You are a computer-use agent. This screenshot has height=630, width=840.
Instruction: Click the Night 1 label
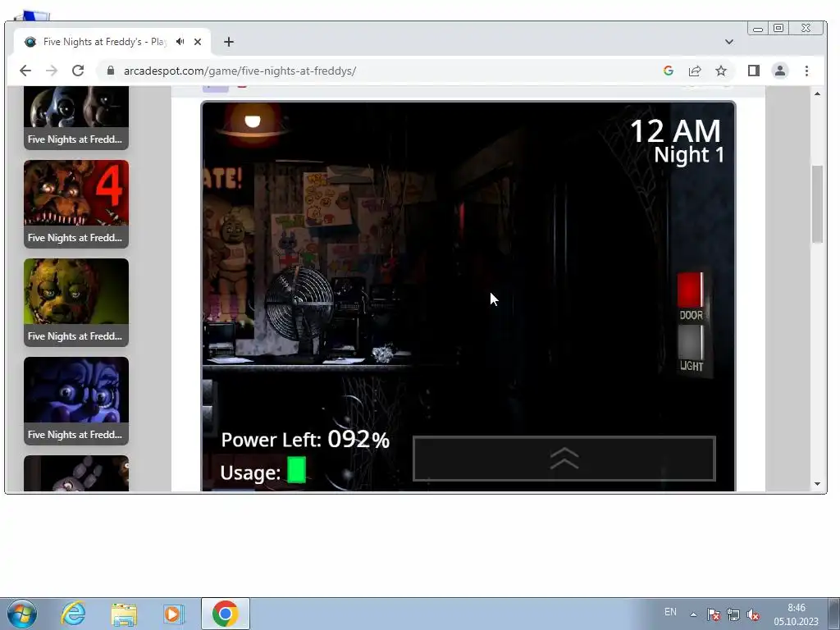point(689,155)
